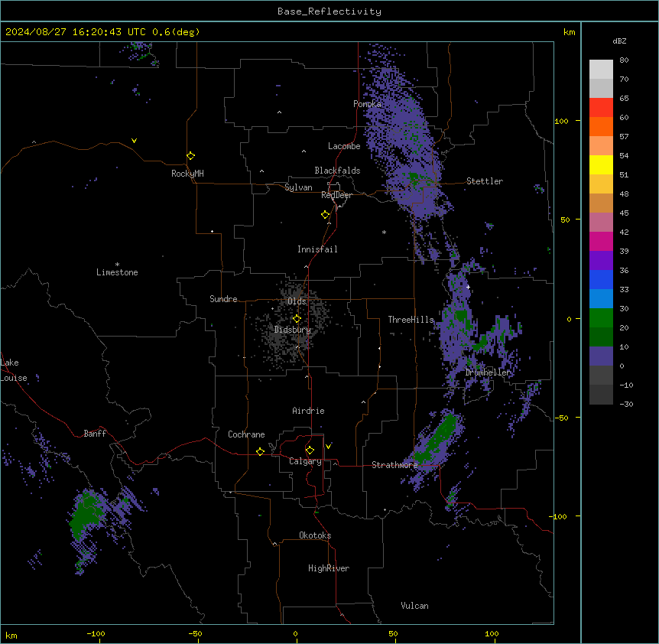Click the Blackfalds label

[337, 171]
